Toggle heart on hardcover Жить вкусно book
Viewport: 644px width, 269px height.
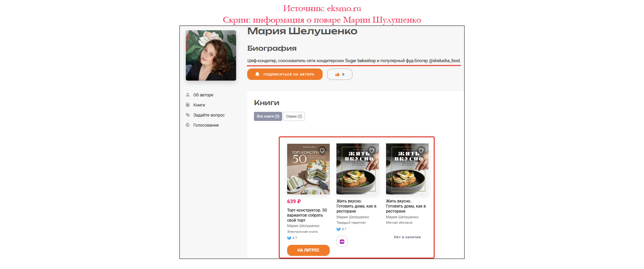tap(372, 150)
